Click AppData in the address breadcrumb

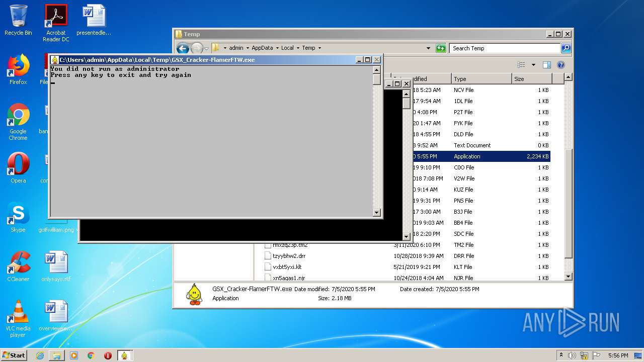[262, 48]
